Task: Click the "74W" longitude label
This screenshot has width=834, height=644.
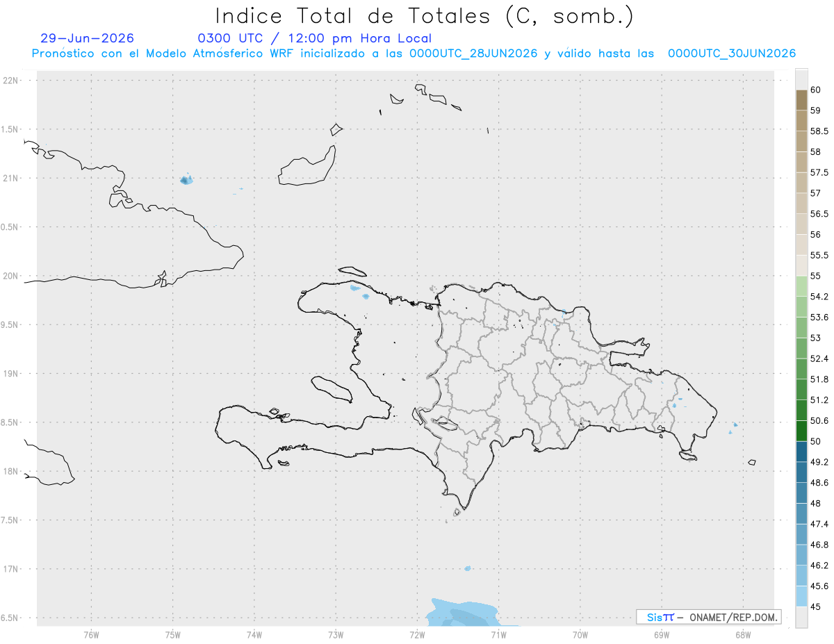Action: click(x=254, y=636)
